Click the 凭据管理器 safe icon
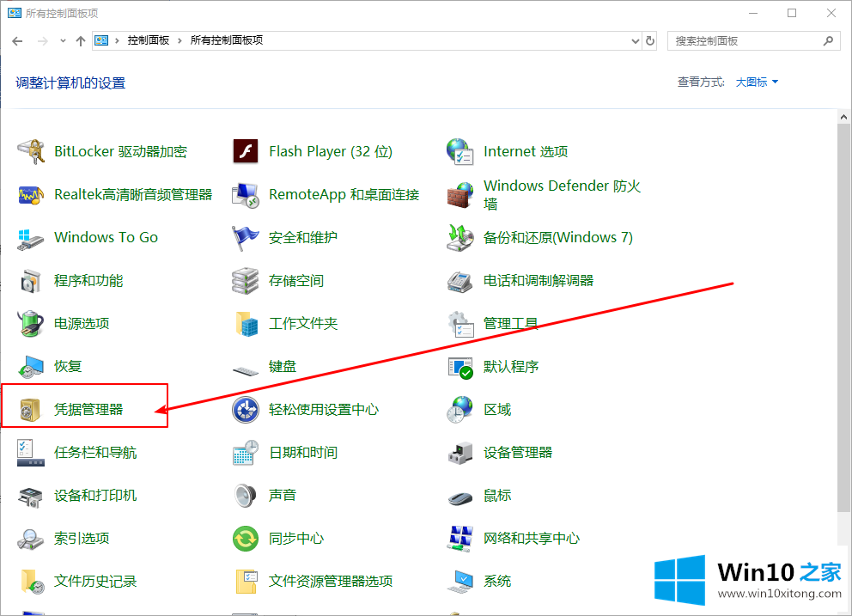852x616 pixels. coord(31,410)
